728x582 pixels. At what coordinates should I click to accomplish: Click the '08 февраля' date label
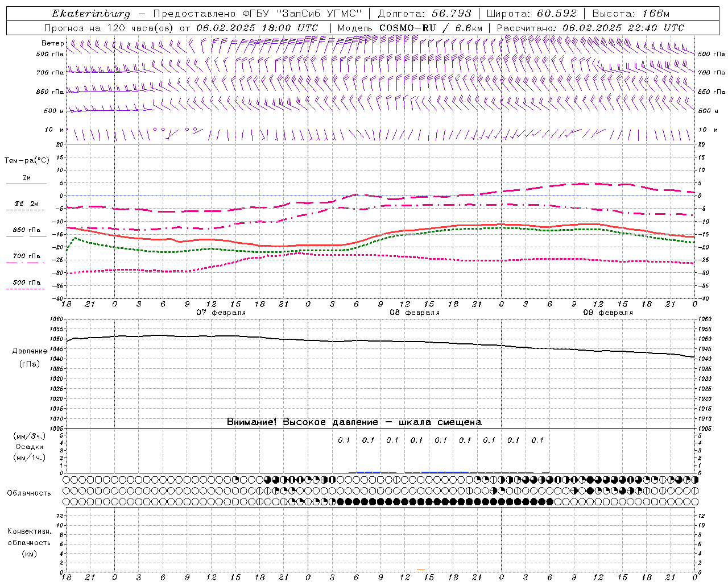(x=415, y=313)
